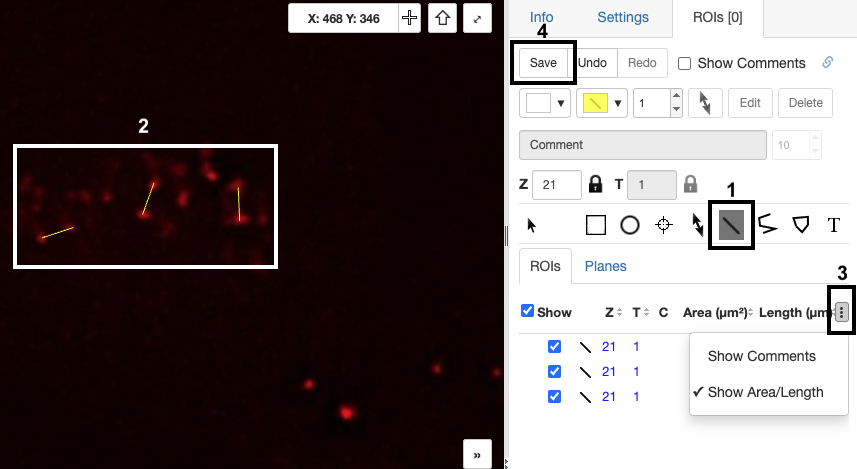Click the Delete button
Viewport: 857px width, 469px height.
805,103
